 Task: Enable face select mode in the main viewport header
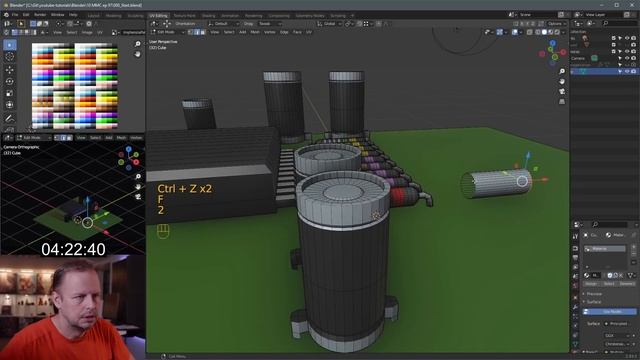coord(203,32)
